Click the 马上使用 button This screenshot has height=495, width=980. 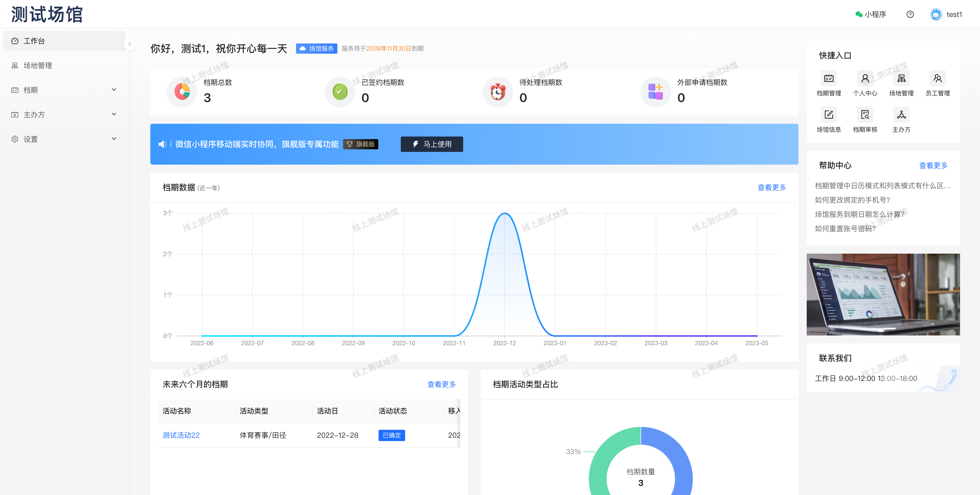click(x=432, y=144)
